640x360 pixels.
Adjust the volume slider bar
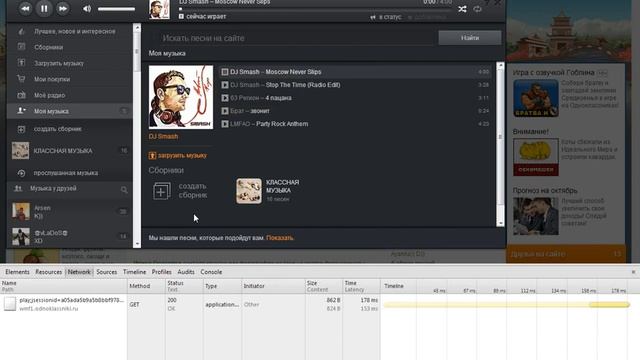click(x=116, y=9)
